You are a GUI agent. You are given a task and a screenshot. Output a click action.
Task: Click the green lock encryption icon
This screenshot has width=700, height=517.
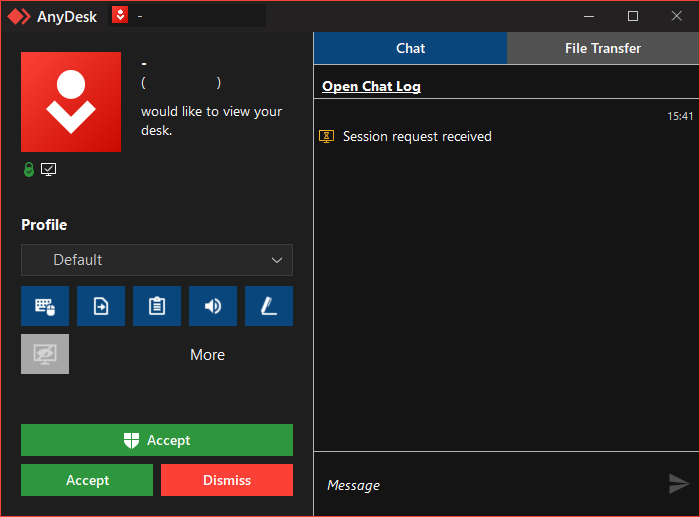tap(29, 170)
